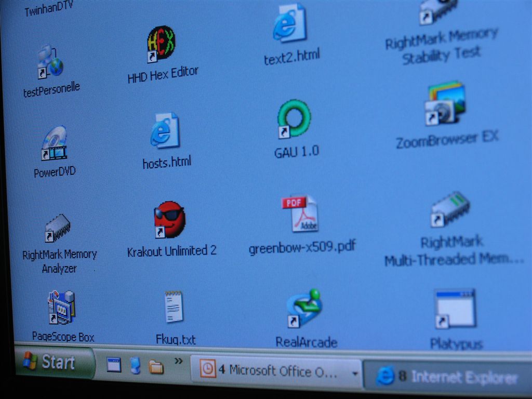Open the ZoomBrowser EX shortcut icon
532x399 pixels.
[445, 103]
